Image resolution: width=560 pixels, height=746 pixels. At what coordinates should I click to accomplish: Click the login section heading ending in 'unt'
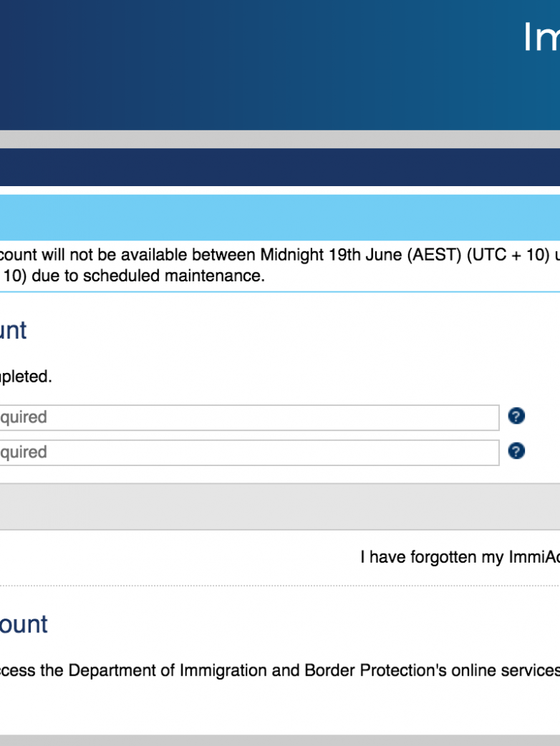(x=13, y=330)
